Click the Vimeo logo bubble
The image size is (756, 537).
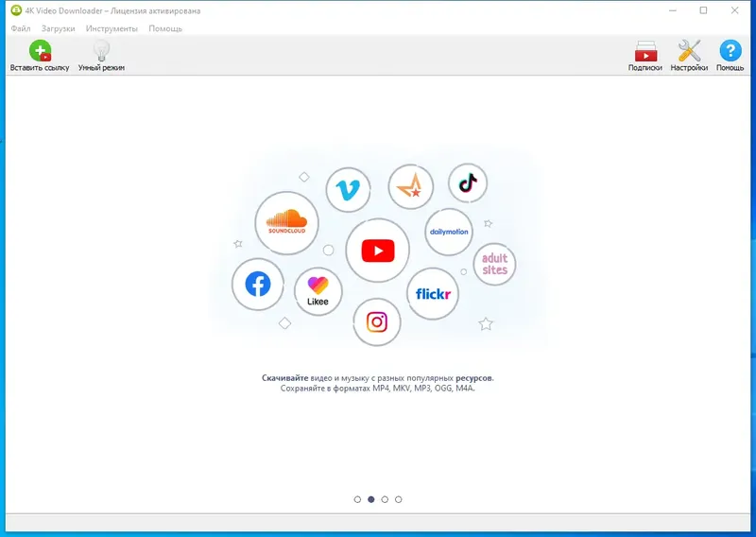348,190
